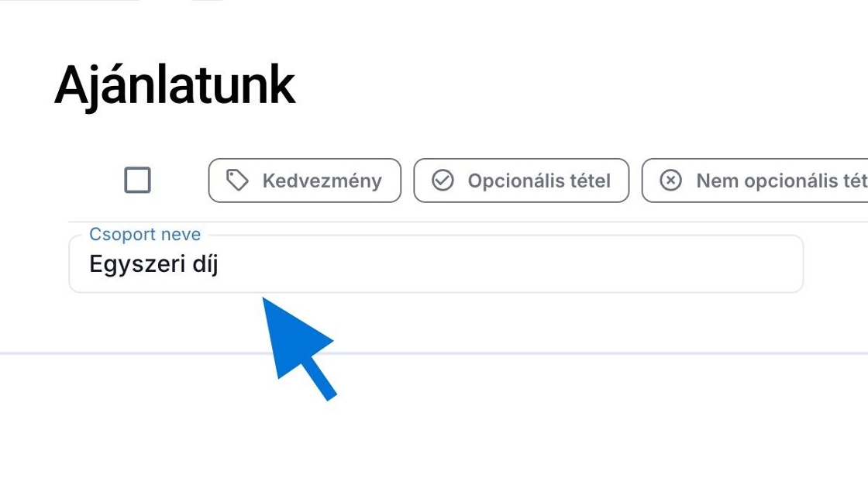The height and width of the screenshot is (485, 868).
Task: Click the checkmark circle icon on Opcionális tétel
Action: coord(443,181)
